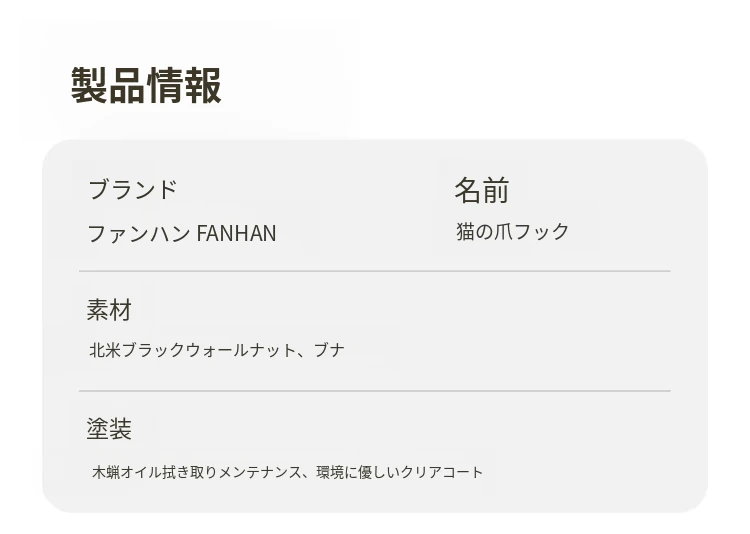The image size is (750, 534).
Task: Select the ブランド label
Action: point(132,189)
